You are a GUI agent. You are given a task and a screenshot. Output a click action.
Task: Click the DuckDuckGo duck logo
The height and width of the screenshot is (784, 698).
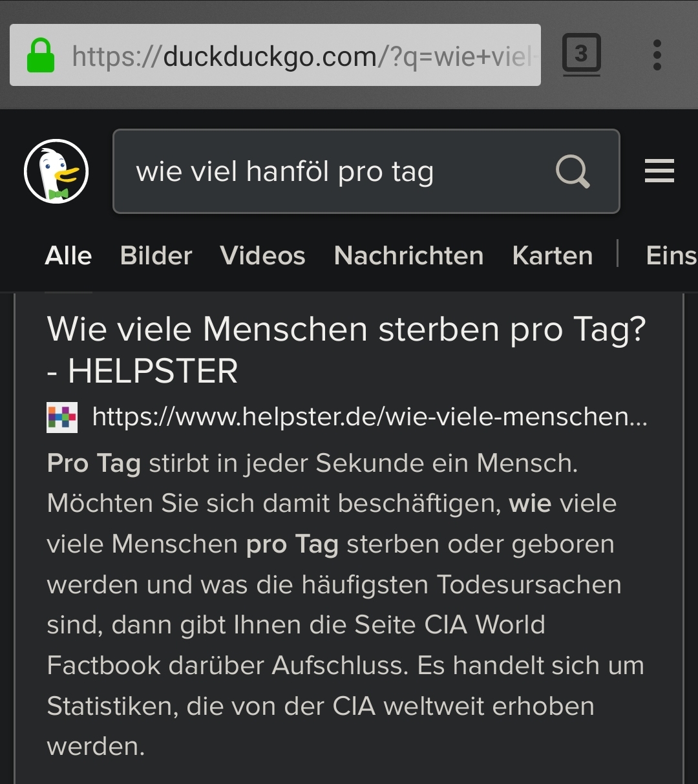[x=56, y=171]
